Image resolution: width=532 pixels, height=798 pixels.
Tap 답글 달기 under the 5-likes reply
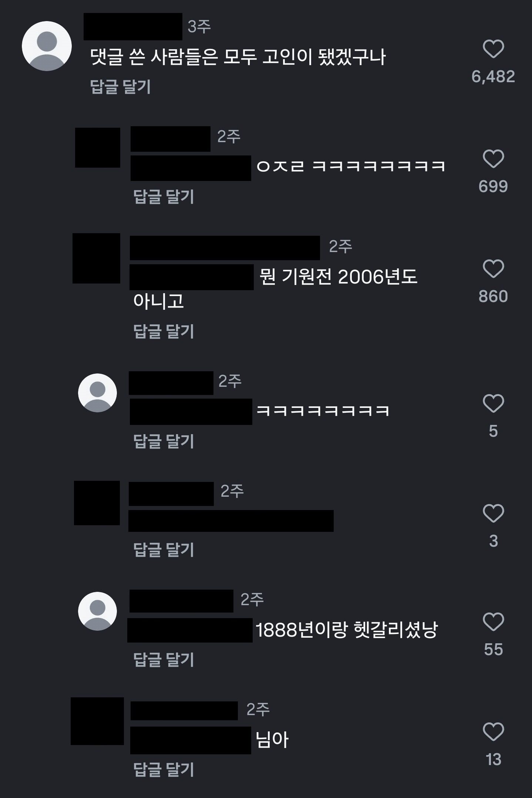pos(164,441)
